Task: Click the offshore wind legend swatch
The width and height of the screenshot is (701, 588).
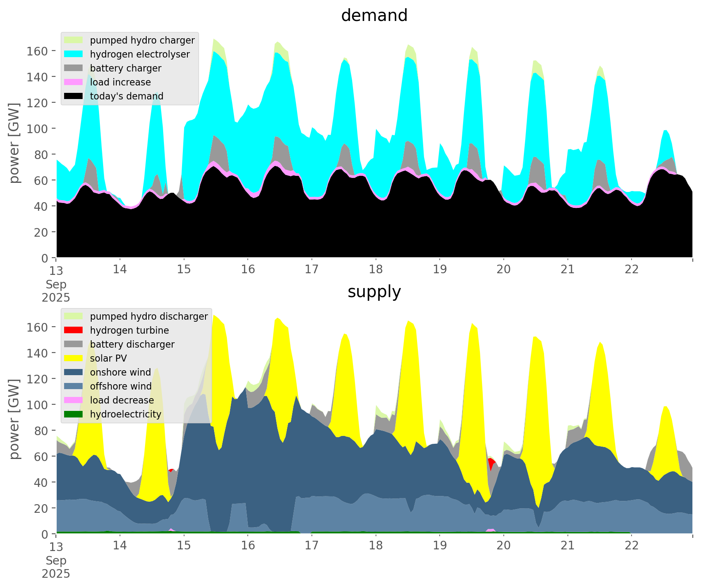Action: pos(74,386)
